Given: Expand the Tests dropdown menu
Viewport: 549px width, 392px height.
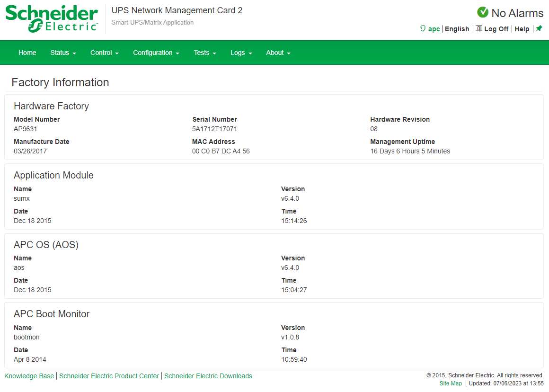Looking at the screenshot, I should tap(205, 53).
